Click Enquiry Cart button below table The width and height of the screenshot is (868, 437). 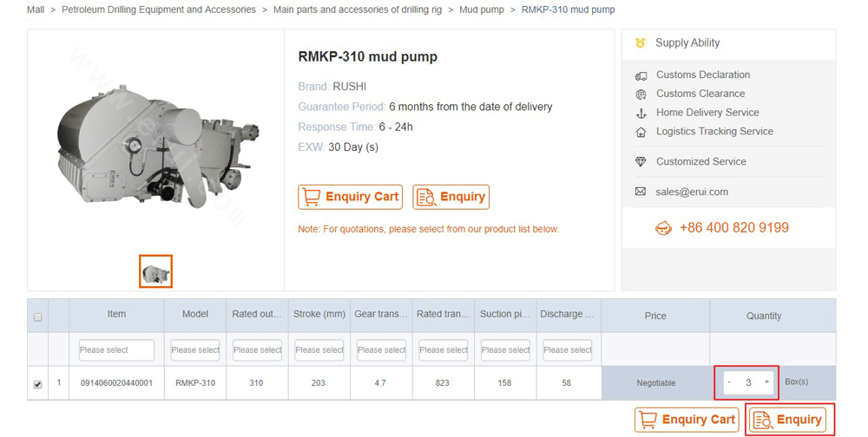(x=687, y=420)
